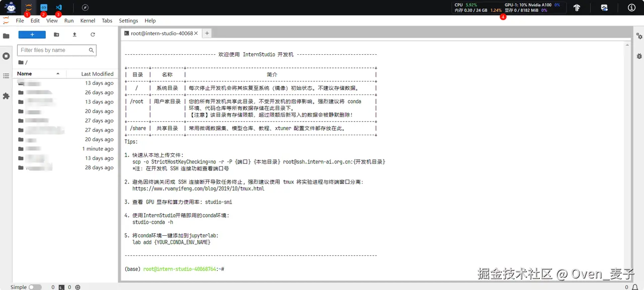Open the Property Inspector gears icon
Image resolution: width=644 pixels, height=290 pixels.
pyautogui.click(x=639, y=36)
